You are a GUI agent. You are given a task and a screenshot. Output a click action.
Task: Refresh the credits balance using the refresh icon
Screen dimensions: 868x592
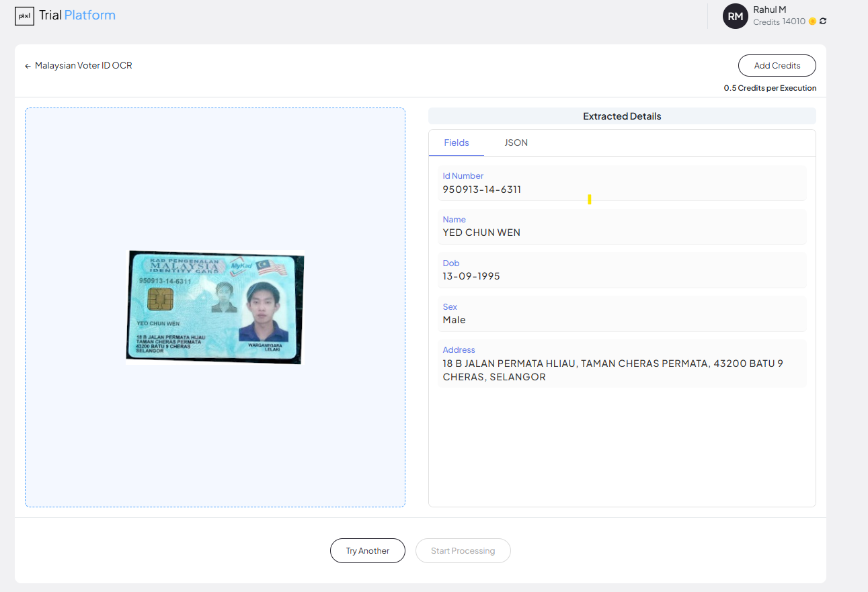pos(822,21)
